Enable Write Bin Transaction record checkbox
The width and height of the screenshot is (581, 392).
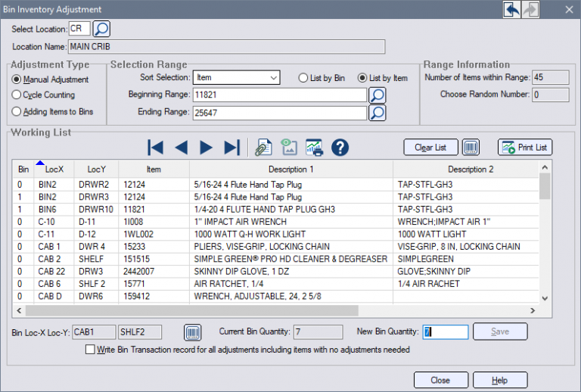point(91,350)
